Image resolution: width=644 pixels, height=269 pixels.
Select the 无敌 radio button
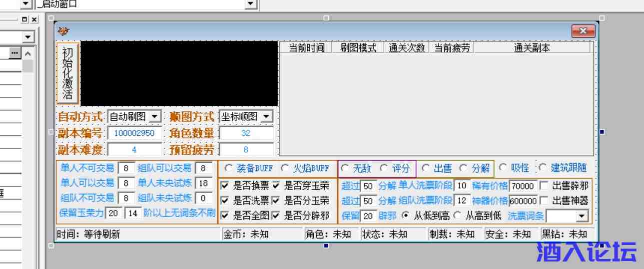click(345, 168)
